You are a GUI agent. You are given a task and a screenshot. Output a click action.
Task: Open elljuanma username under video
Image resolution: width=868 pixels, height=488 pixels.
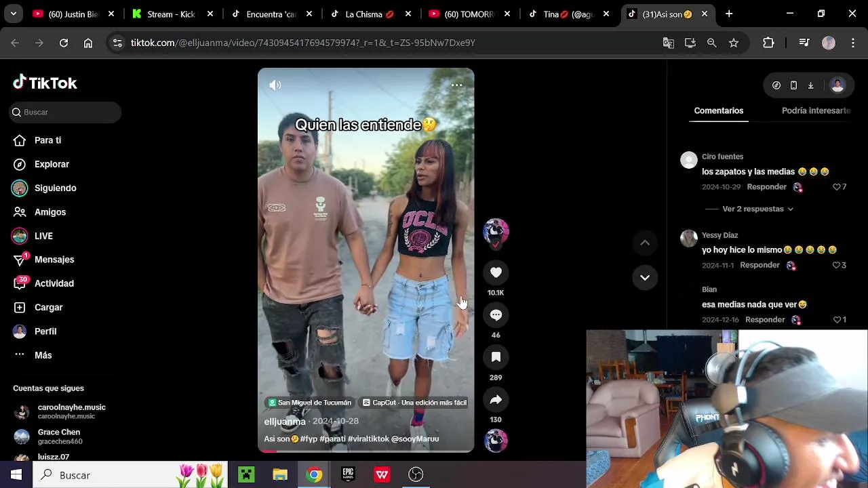coord(285,422)
